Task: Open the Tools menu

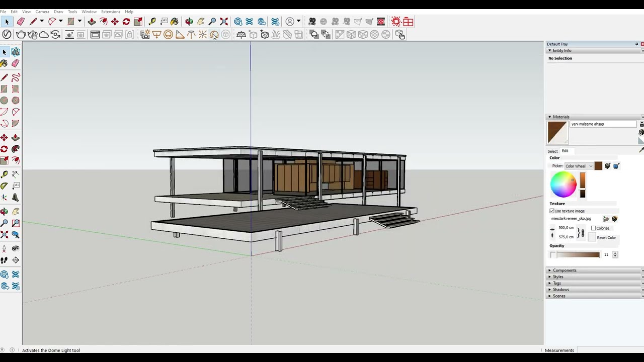Action: pos(72,12)
